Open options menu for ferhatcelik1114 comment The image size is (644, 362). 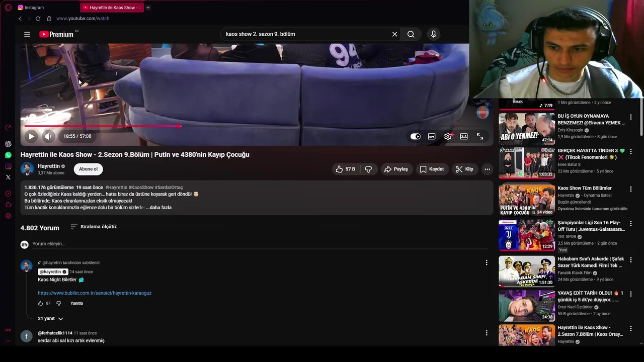486,333
